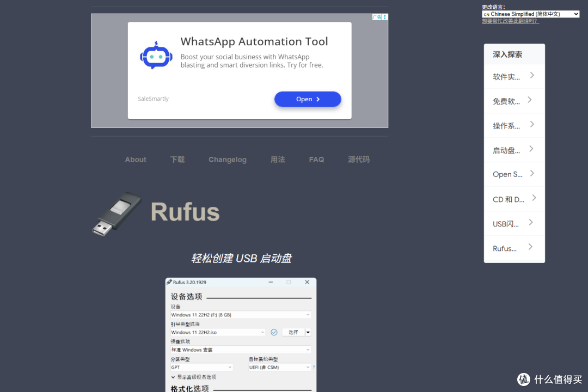Image resolution: width=588 pixels, height=392 pixels.
Task: Open the arrow beside Rufus... item
Action: point(530,247)
